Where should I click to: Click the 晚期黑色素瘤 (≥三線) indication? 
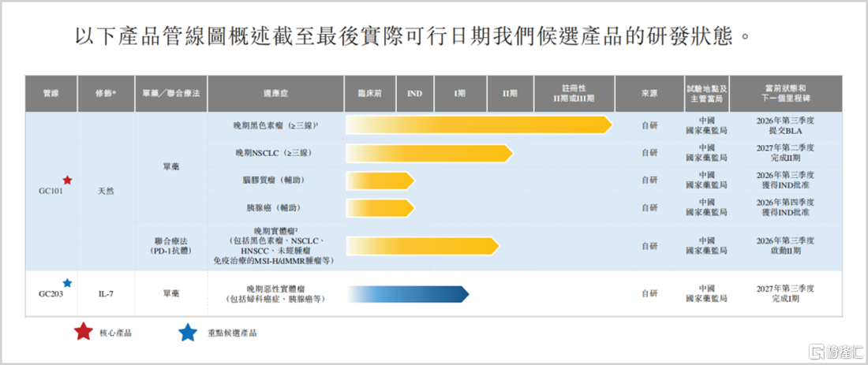pos(275,126)
